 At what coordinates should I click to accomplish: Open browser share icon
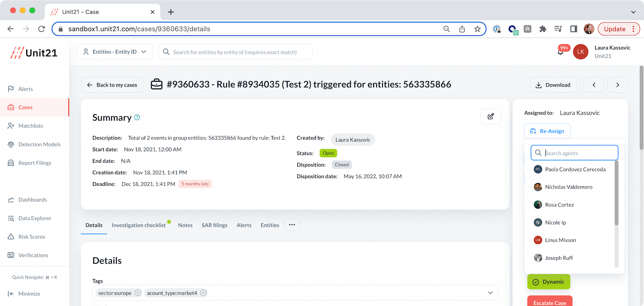462,29
